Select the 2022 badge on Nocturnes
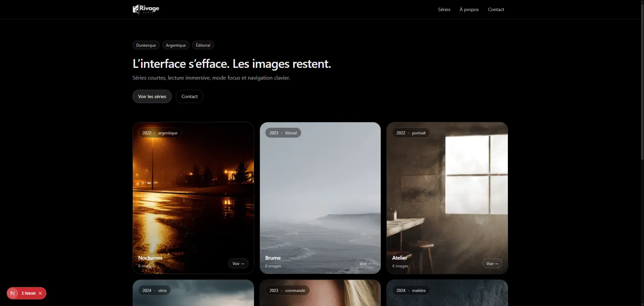The height and width of the screenshot is (306, 644). click(147, 133)
